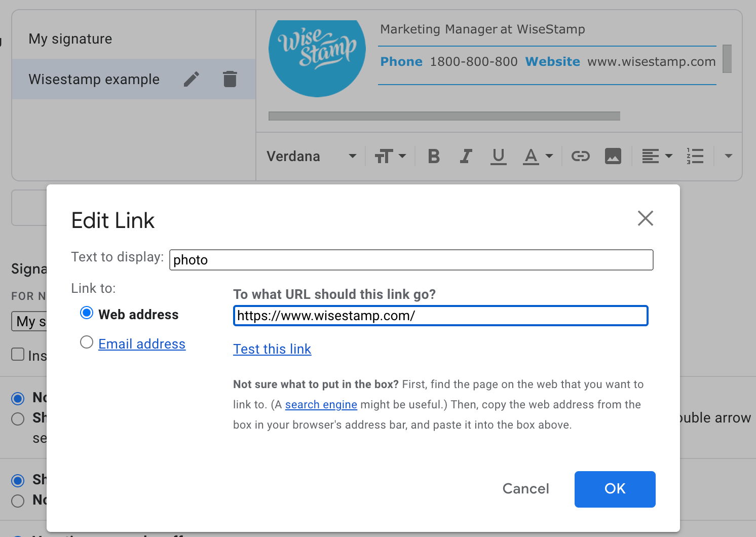Delete the Wisestamp example signature
756x537 pixels.
pos(230,79)
